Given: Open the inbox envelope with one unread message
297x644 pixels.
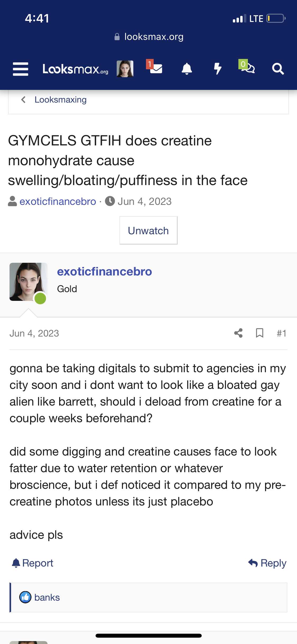Looking at the screenshot, I should 155,68.
